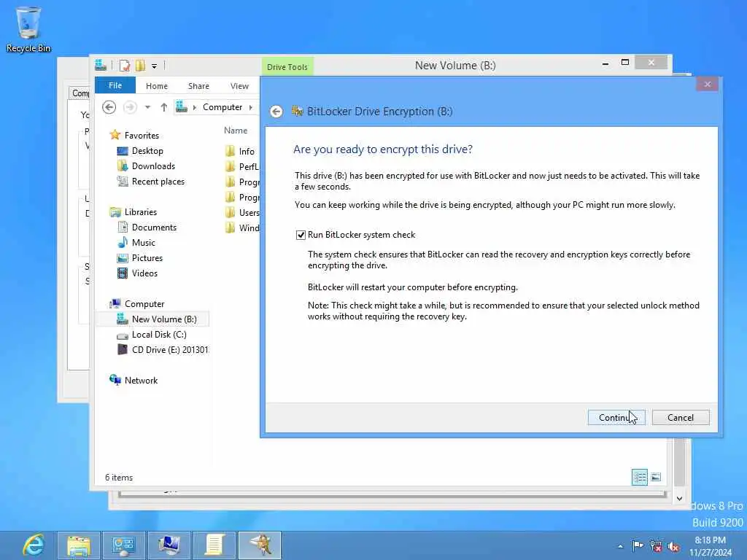Viewport: 747px width, 560px height.
Task: Open the notepad document taskbar icon
Action: tap(214, 545)
